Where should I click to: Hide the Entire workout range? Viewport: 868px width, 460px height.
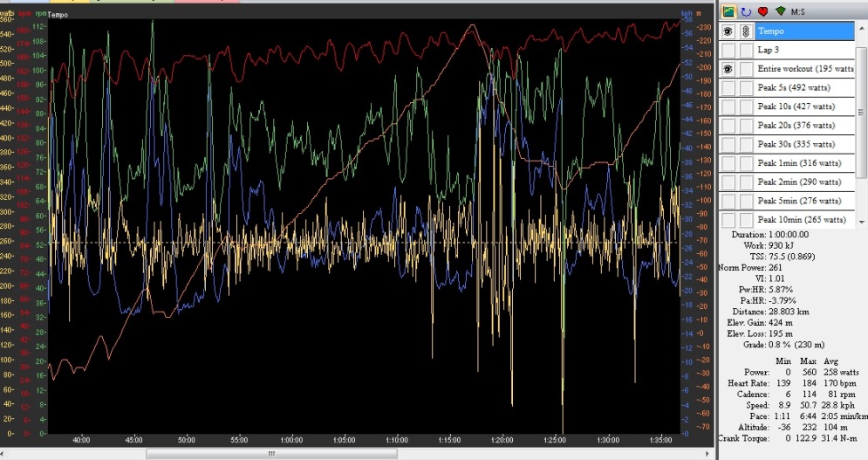click(x=728, y=69)
